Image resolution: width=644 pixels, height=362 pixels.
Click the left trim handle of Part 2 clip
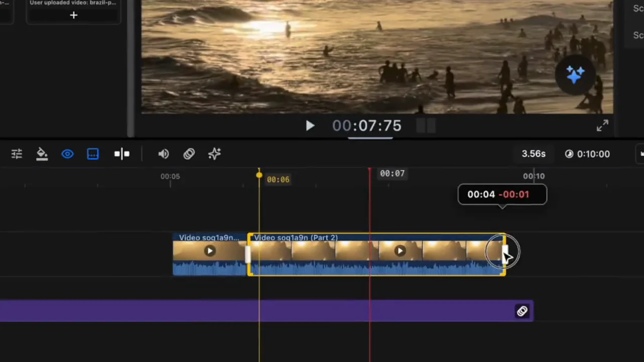click(x=248, y=254)
